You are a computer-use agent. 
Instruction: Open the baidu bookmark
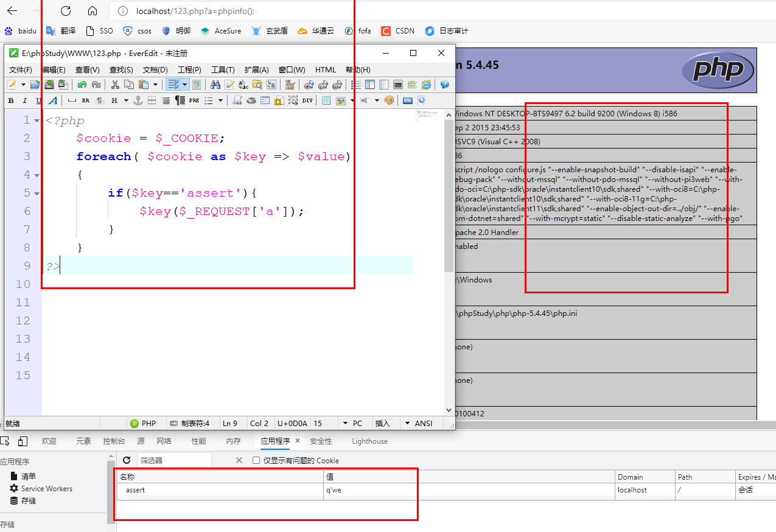pyautogui.click(x=21, y=30)
